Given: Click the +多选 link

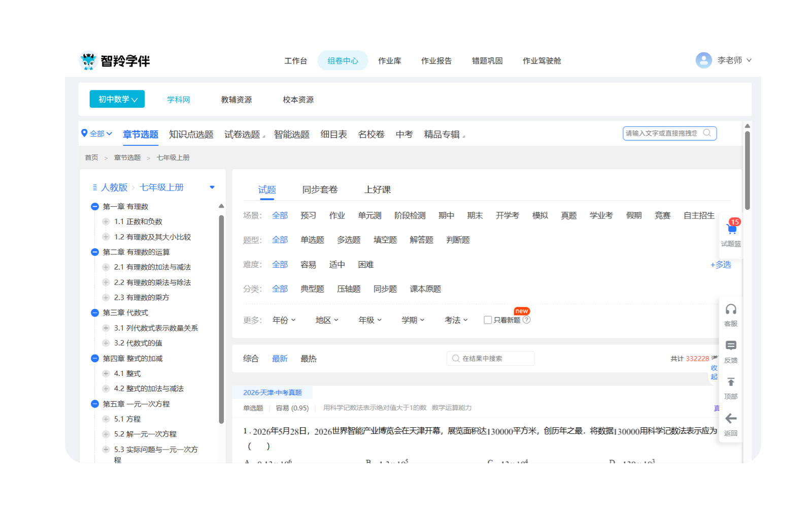Looking at the screenshot, I should click(x=721, y=265).
